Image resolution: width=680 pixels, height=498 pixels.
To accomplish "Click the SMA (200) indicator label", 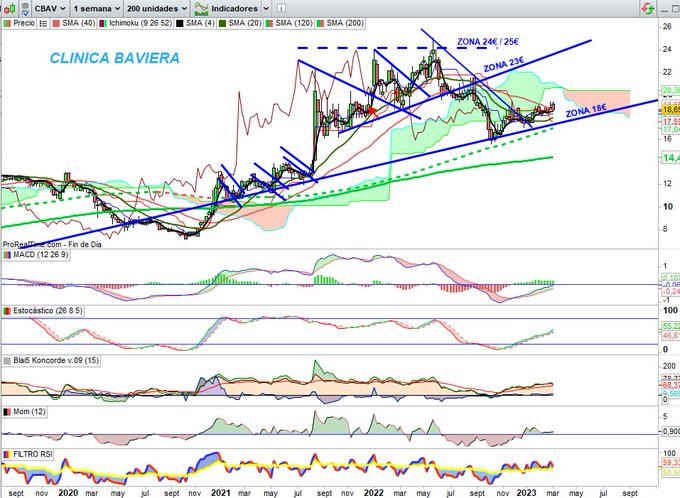I will click(x=345, y=23).
